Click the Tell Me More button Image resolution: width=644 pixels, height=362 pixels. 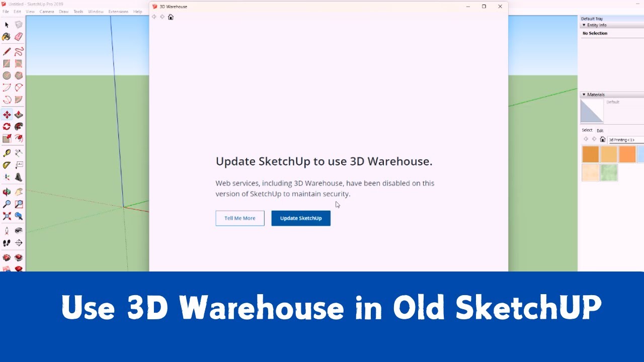pyautogui.click(x=240, y=218)
